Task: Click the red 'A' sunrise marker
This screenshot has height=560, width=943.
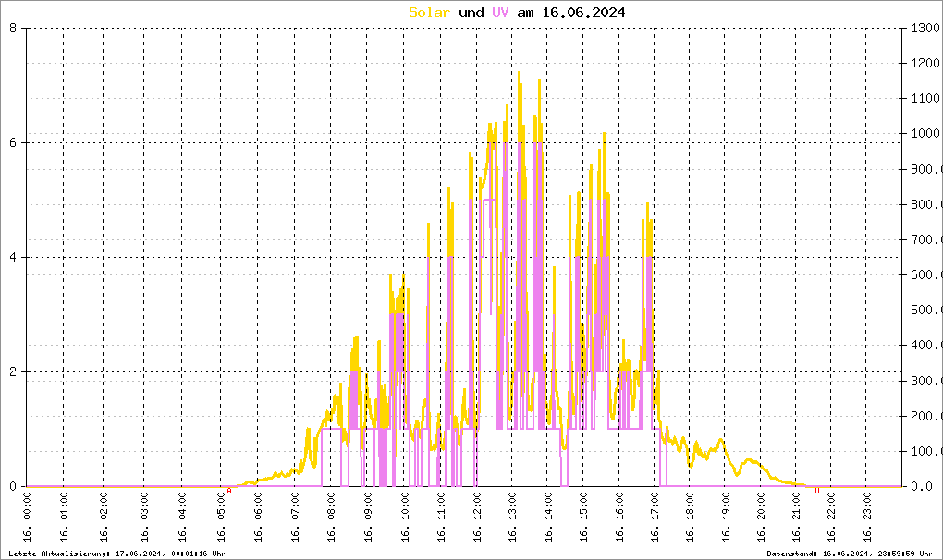Action: click(x=229, y=491)
